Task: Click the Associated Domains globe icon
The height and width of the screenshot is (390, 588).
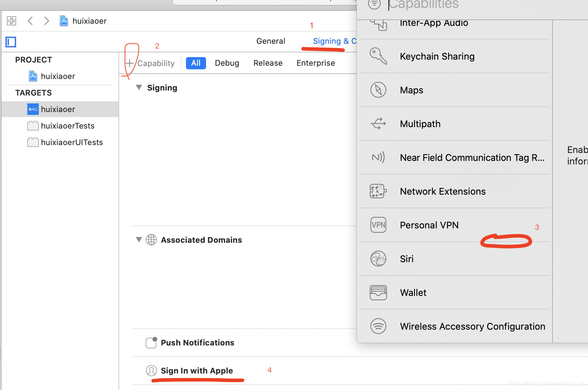Action: 151,240
